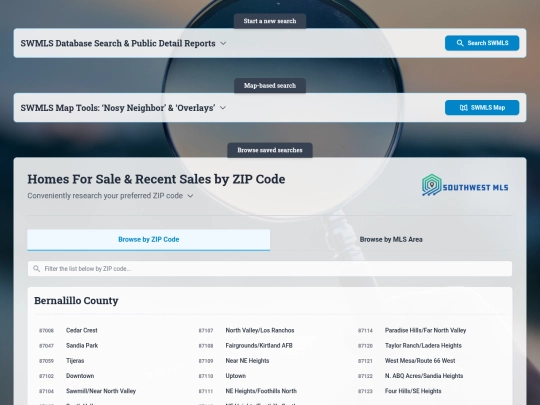Click 'Homes For Sale & Recent Sales by ZIP Code' heading
The image size is (540, 405).
click(156, 179)
